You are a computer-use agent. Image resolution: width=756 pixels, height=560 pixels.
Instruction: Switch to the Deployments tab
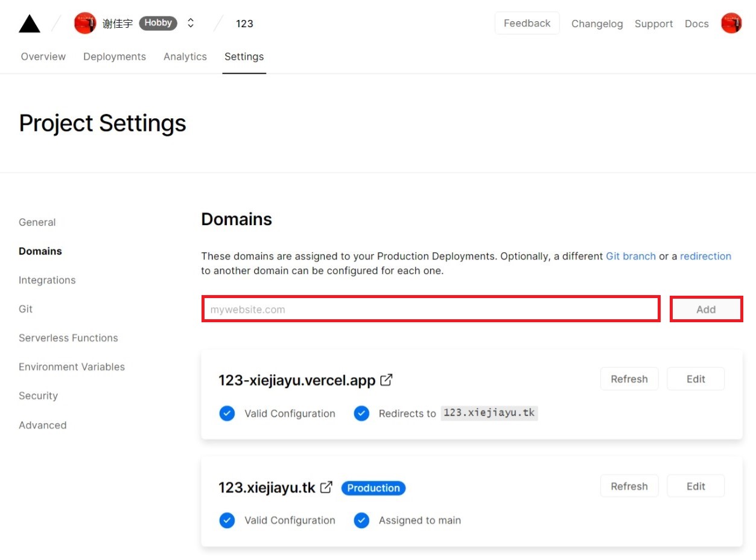114,56
